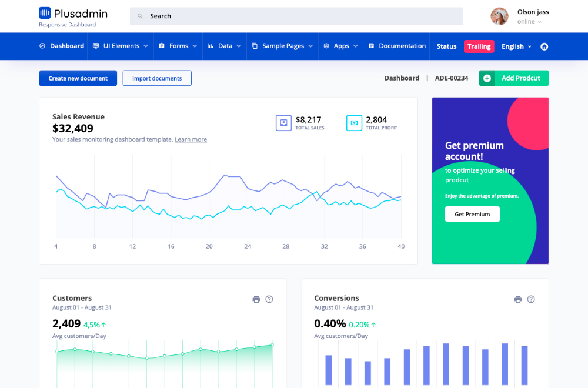Image resolution: width=588 pixels, height=388 pixels.
Task: Follow the Learn more link
Action: pos(191,140)
